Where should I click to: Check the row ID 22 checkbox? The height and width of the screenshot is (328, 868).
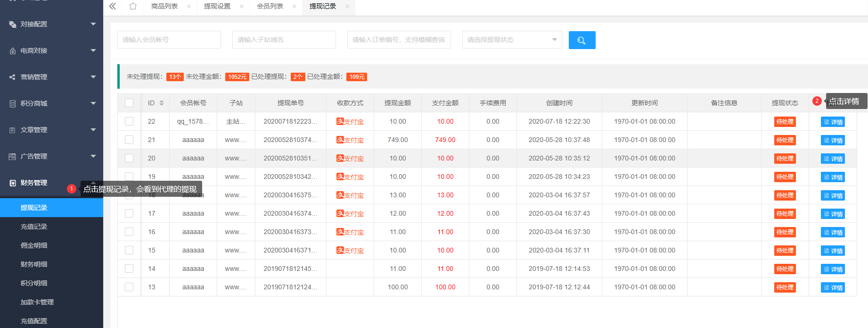click(x=129, y=121)
